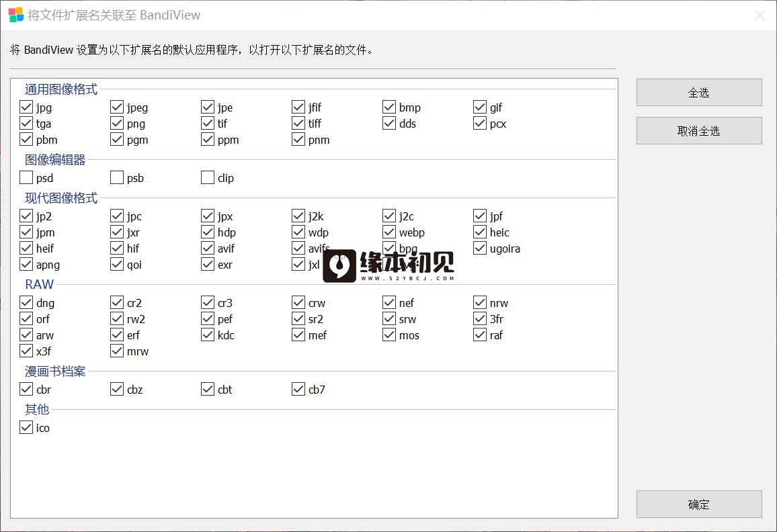The height and width of the screenshot is (532, 777).
Task: Uncheck the gif checkbox
Action: click(x=480, y=107)
